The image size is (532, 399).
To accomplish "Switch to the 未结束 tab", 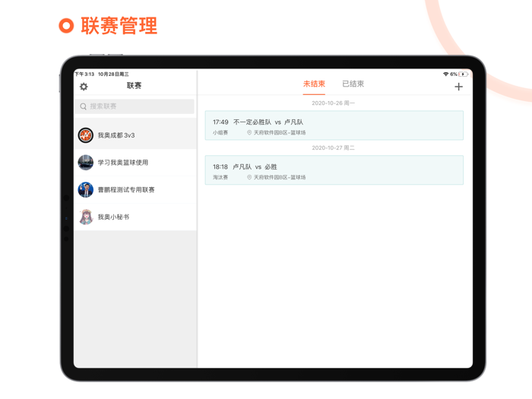I will click(x=314, y=84).
